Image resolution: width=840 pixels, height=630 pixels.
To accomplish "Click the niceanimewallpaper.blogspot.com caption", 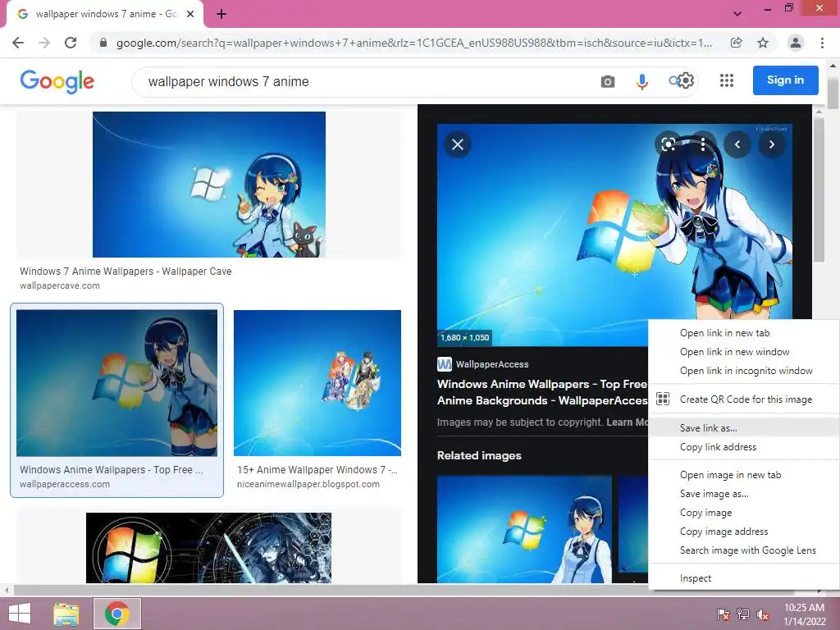I will (x=308, y=484).
